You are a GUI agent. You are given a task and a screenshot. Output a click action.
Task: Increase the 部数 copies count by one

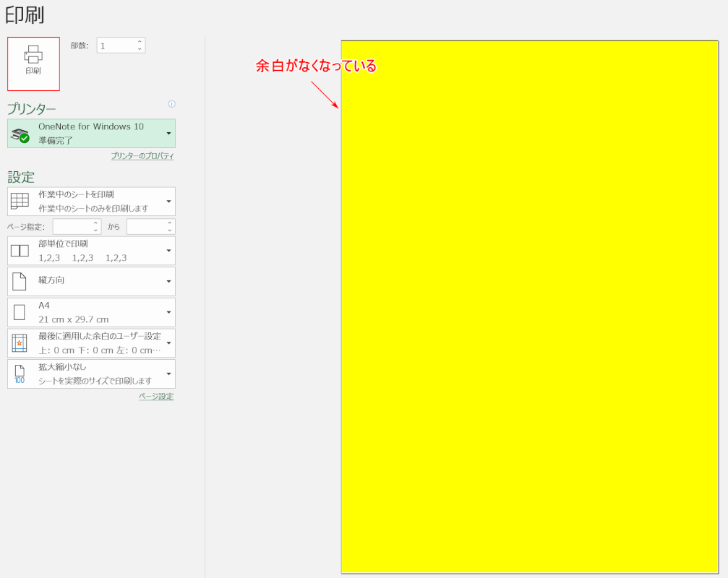click(x=140, y=42)
